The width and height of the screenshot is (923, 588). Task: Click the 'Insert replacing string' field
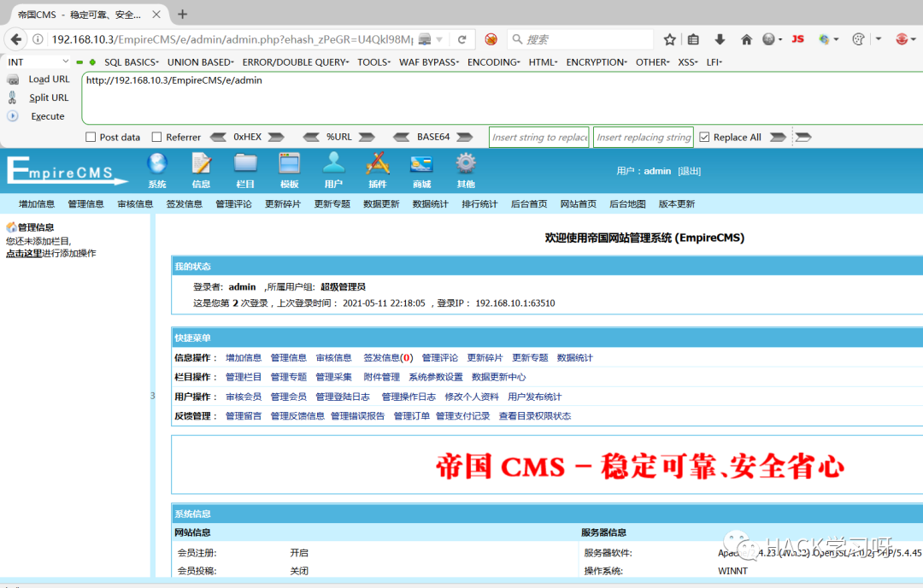[x=644, y=137]
